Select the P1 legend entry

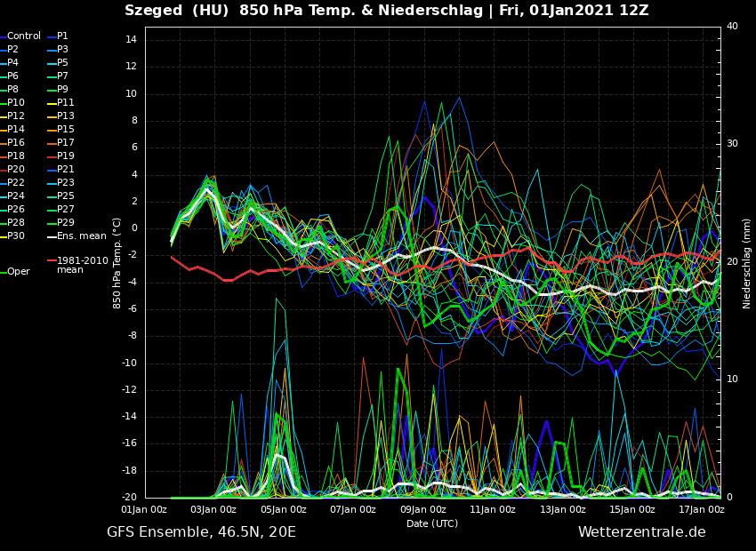click(62, 36)
